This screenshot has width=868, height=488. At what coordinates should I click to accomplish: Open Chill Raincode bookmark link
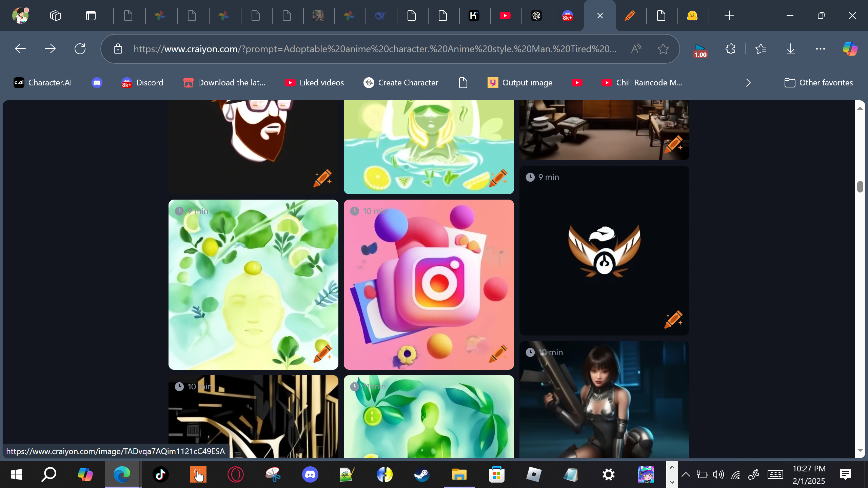[642, 83]
